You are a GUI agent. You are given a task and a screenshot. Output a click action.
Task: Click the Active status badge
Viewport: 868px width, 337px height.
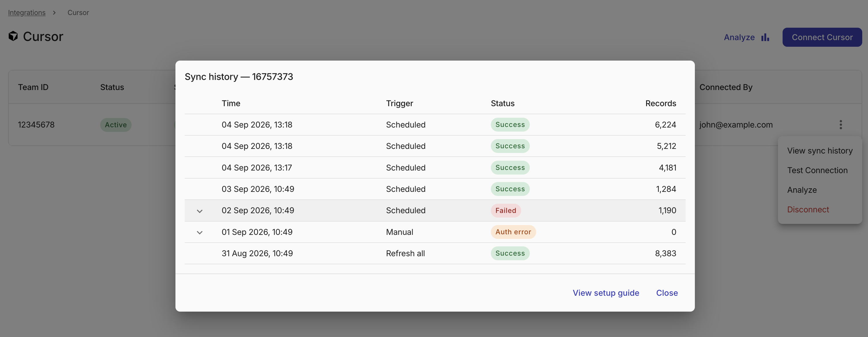coord(116,125)
